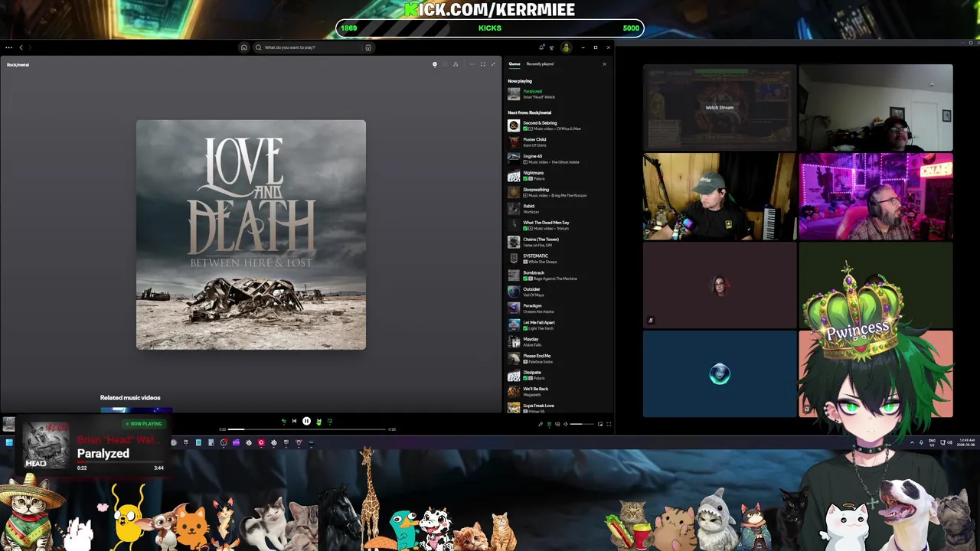Open the Spotify miniplayer icon
Viewport: 980px width, 551px height.
[600, 424]
